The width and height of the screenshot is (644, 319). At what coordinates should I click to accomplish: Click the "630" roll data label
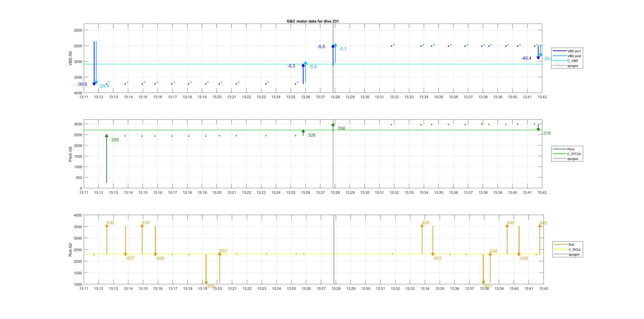tap(110, 223)
